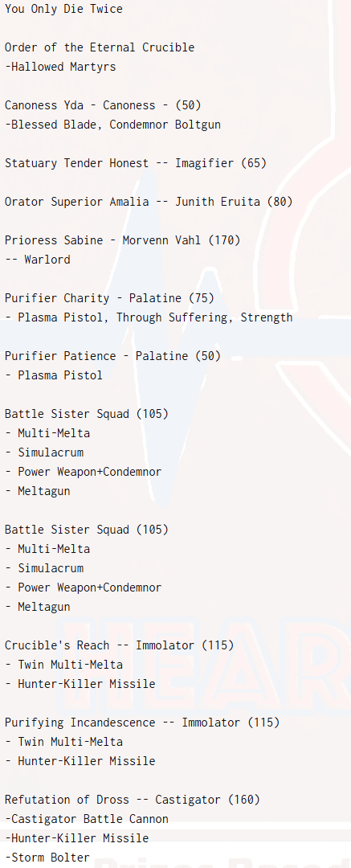351x868 pixels.
Task: Click the Hallowed Martyrs entry
Action: tap(60, 67)
